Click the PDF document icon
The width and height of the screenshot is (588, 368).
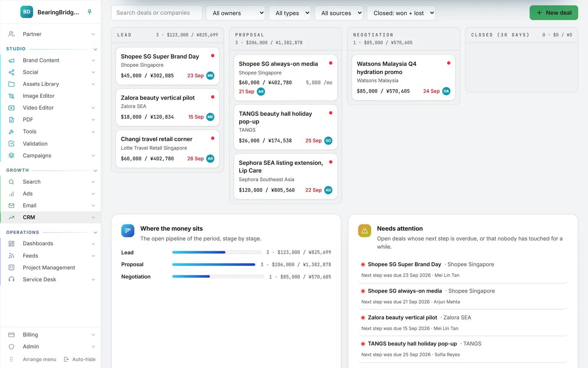[11, 120]
